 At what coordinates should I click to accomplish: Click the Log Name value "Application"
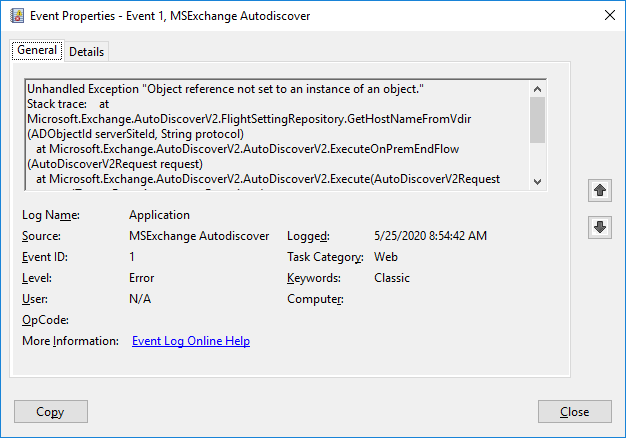(159, 215)
